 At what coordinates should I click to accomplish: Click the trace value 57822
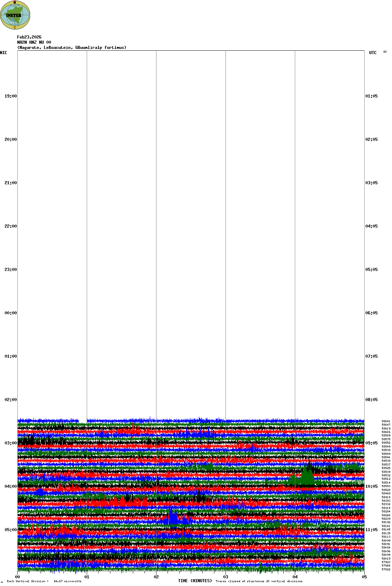pos(386,569)
